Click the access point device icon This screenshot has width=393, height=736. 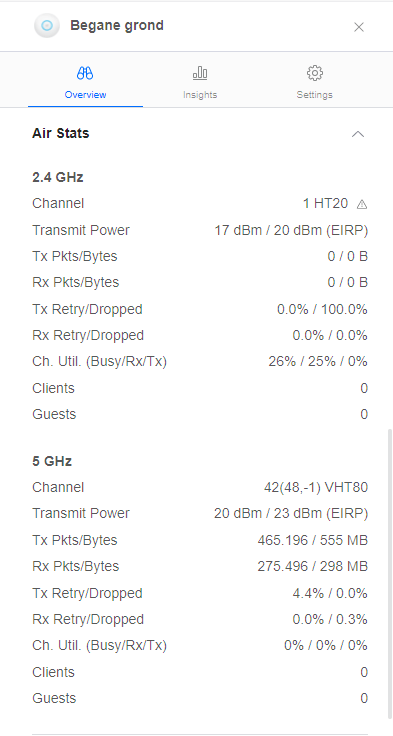47,25
